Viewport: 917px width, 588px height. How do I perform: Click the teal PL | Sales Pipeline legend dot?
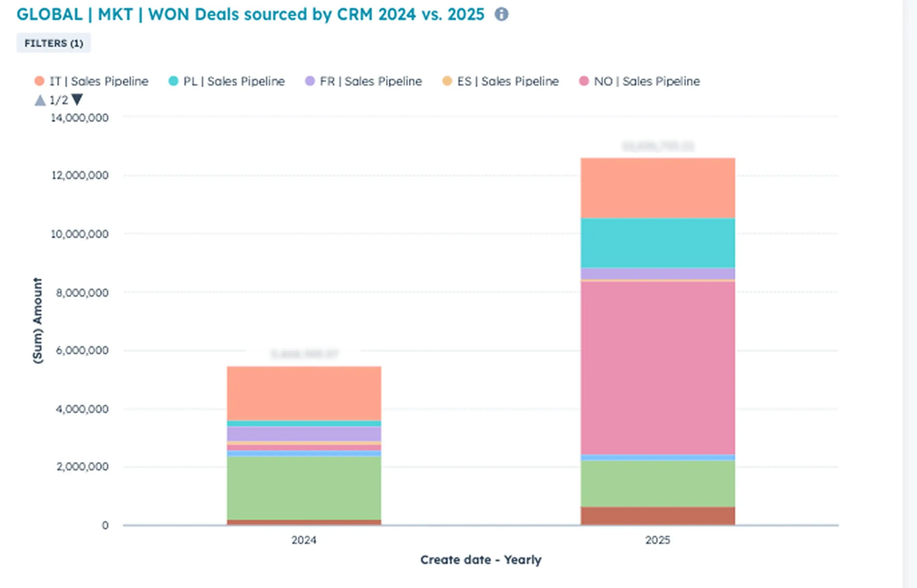tap(174, 81)
